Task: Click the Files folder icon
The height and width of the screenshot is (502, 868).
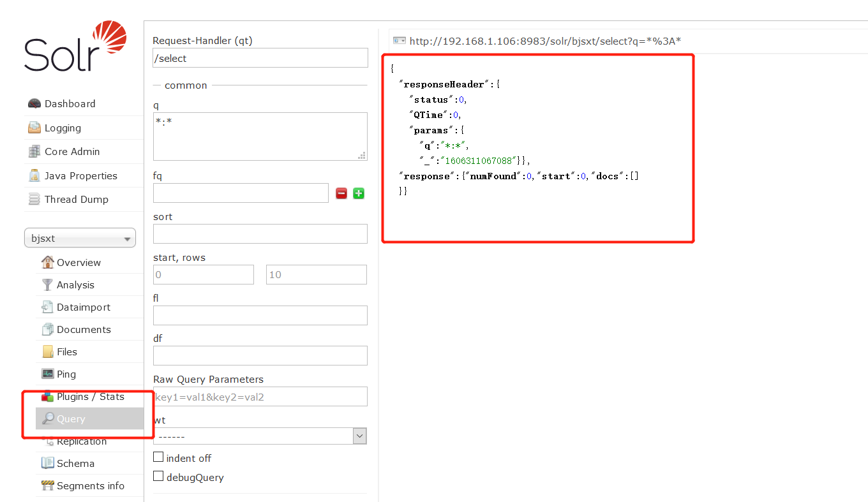Action: pos(47,351)
